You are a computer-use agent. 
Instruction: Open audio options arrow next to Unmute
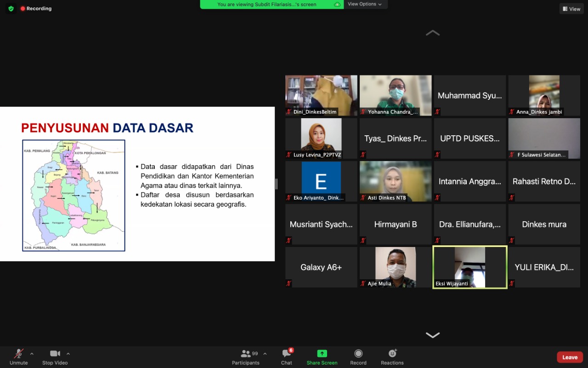tap(32, 354)
